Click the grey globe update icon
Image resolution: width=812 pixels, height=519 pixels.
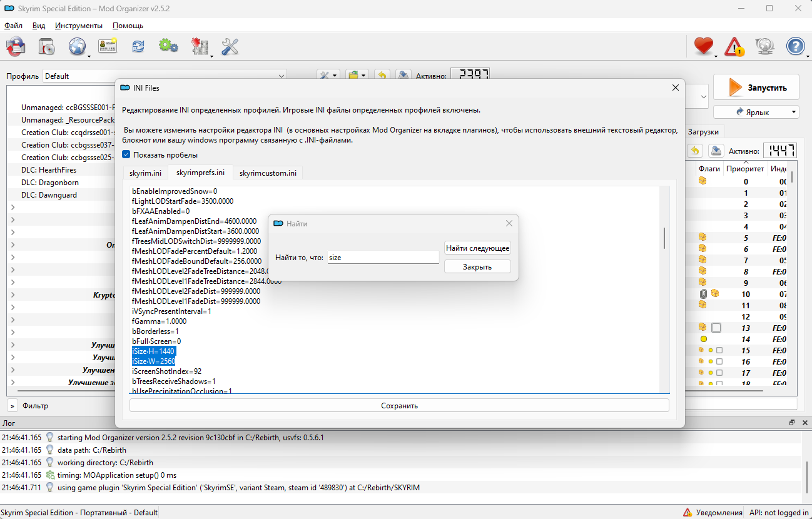(765, 46)
